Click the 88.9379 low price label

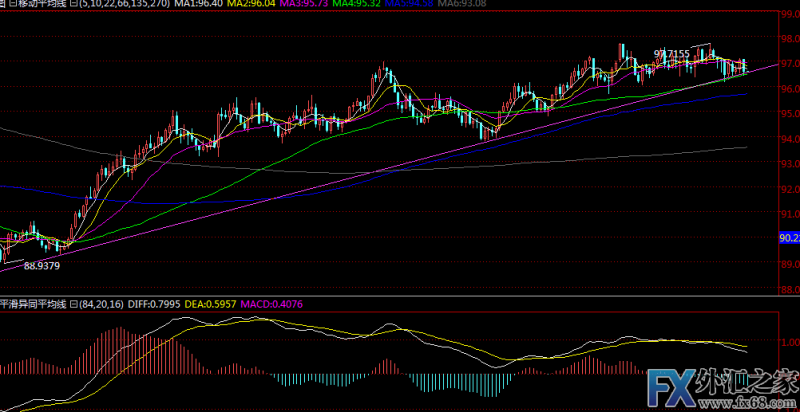42,266
